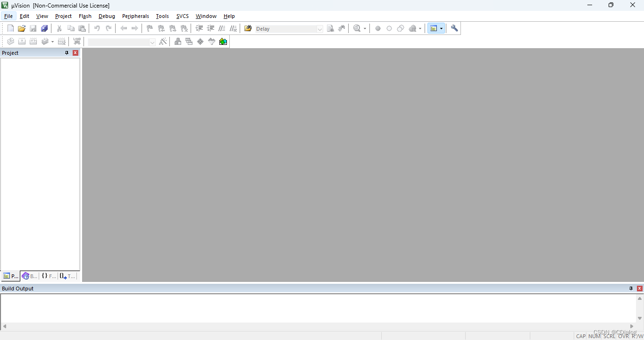
Task: Click the Find document icon
Action: (x=330, y=28)
